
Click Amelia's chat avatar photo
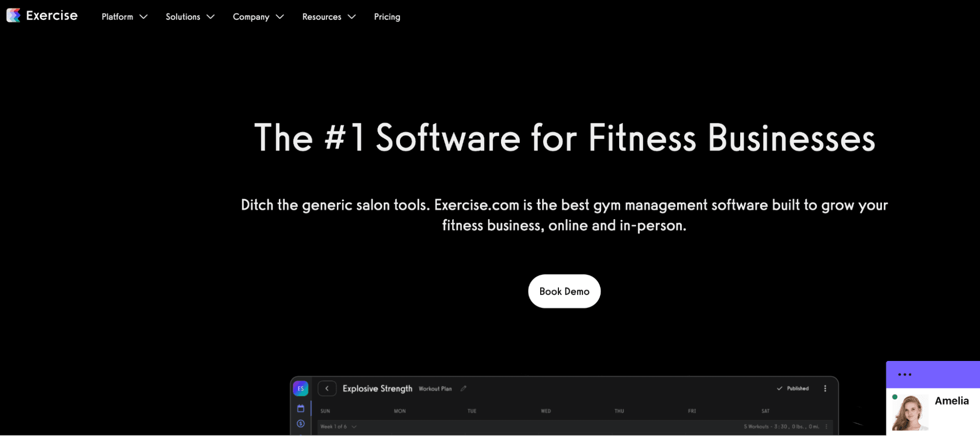tap(910, 412)
